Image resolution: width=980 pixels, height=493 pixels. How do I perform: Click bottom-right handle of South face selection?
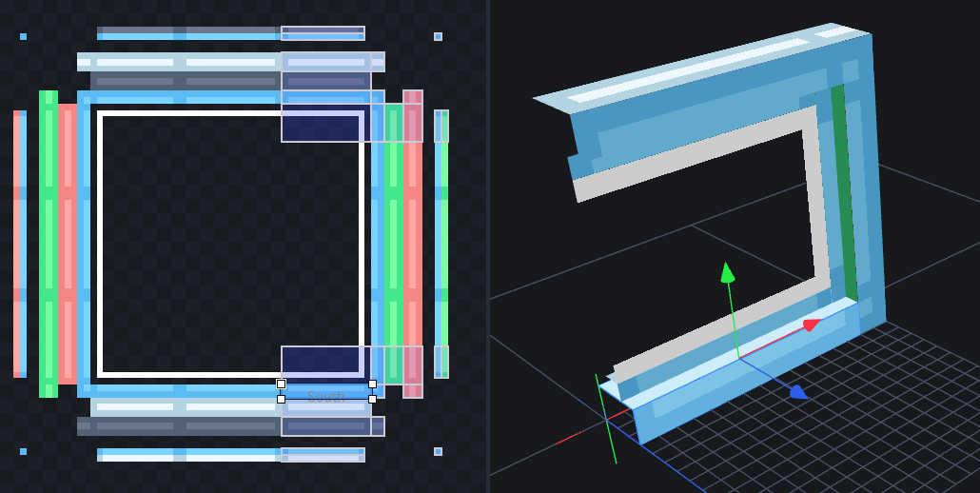pyautogui.click(x=372, y=399)
